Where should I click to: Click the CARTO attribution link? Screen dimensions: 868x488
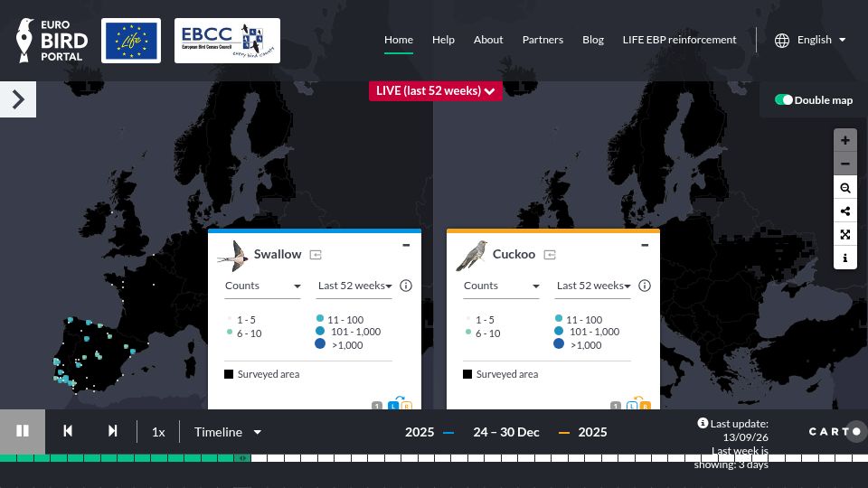point(835,431)
